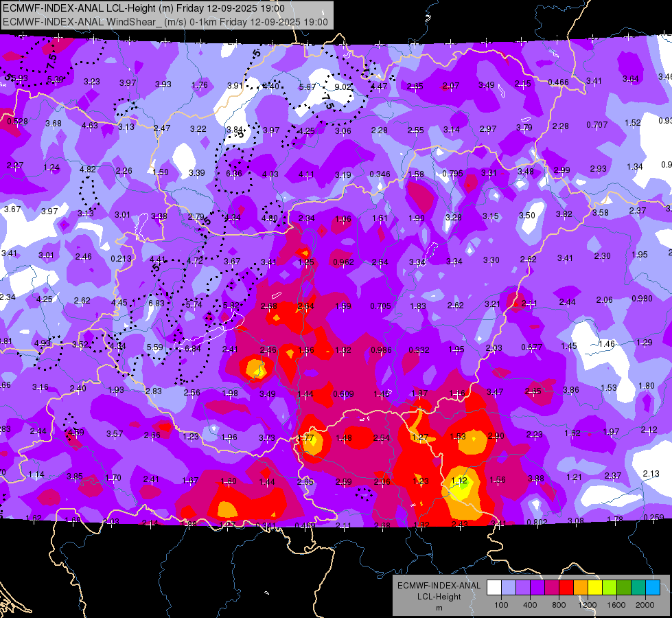Viewport: 672px width, 618px height.
Task: Click the unit label 'm' in the legend
Action: pyautogui.click(x=439, y=608)
